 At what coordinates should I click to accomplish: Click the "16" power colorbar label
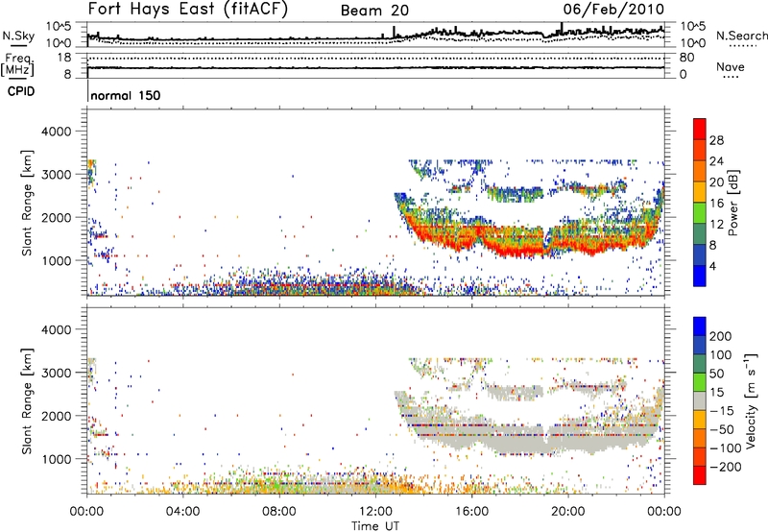point(716,204)
